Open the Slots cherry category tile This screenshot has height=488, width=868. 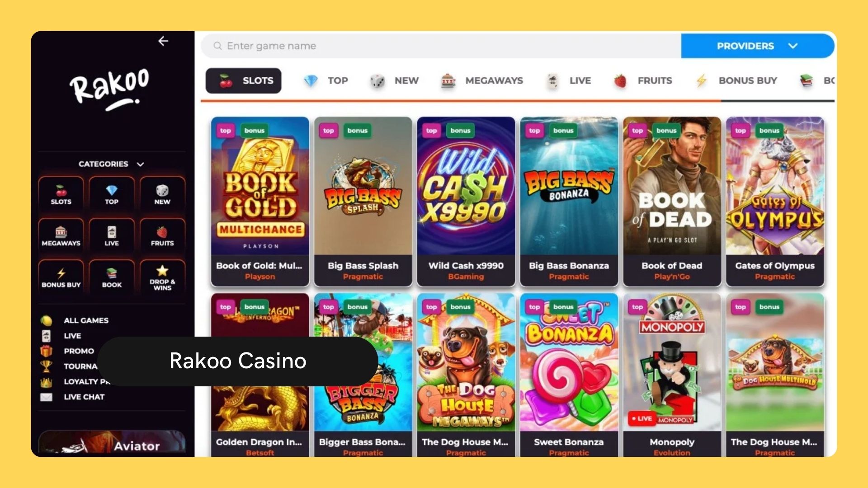click(x=61, y=193)
